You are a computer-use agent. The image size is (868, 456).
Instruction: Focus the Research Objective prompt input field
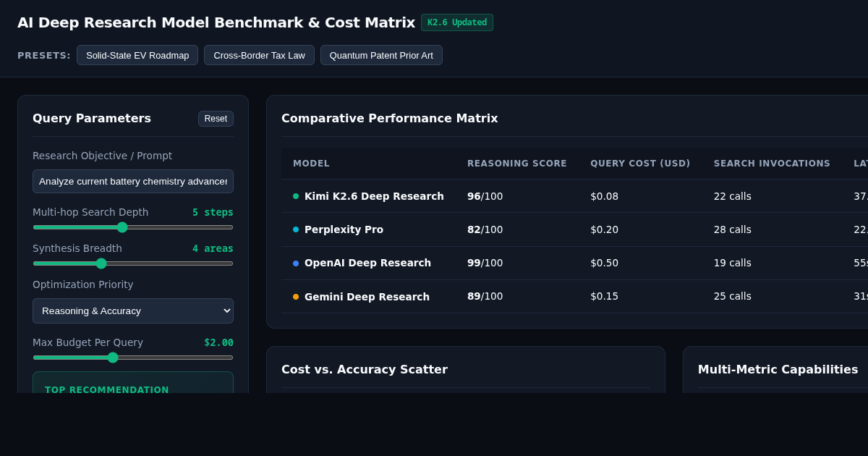tap(133, 181)
